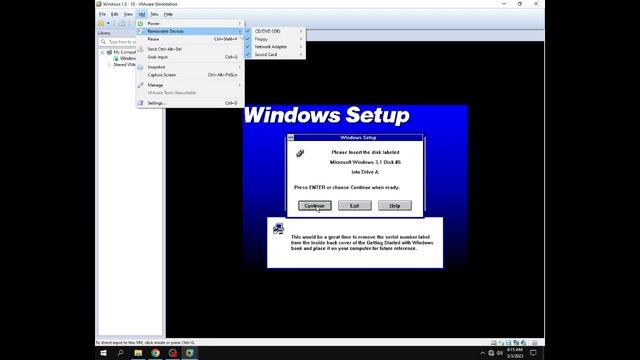Open the Windows Start menu
Screen dimensions: 640x360
click(103, 353)
